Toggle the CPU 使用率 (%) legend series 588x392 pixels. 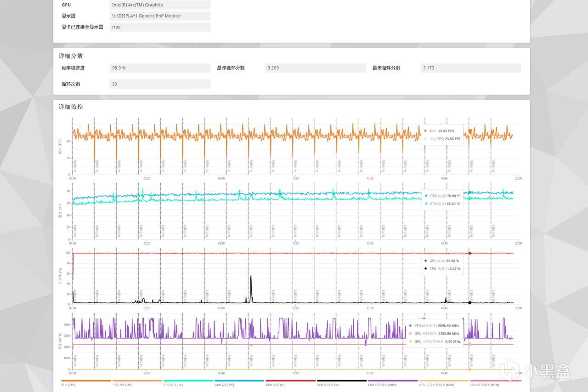click(342, 383)
